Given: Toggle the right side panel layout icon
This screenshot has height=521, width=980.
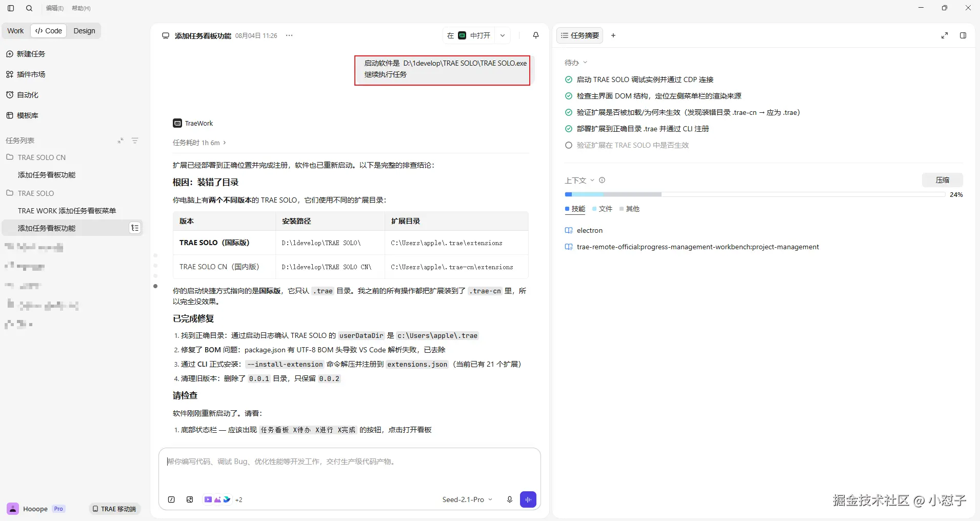Looking at the screenshot, I should pyautogui.click(x=963, y=35).
